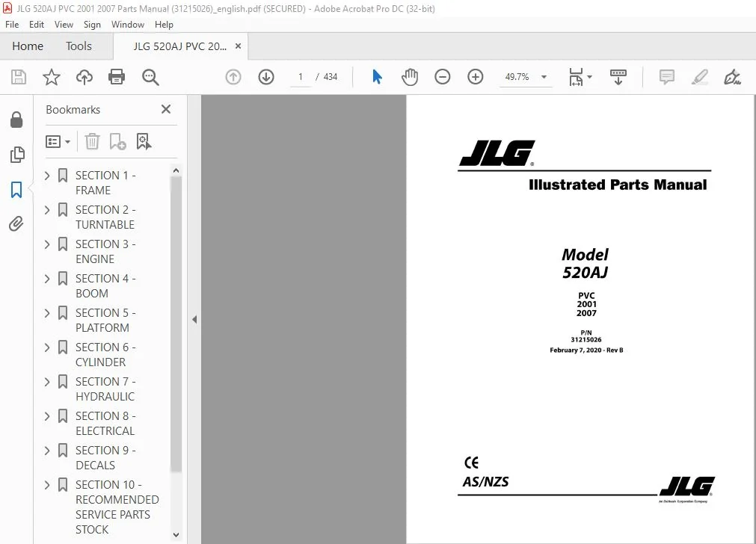
Task: Delete selected bookmark trash icon
Action: point(92,142)
